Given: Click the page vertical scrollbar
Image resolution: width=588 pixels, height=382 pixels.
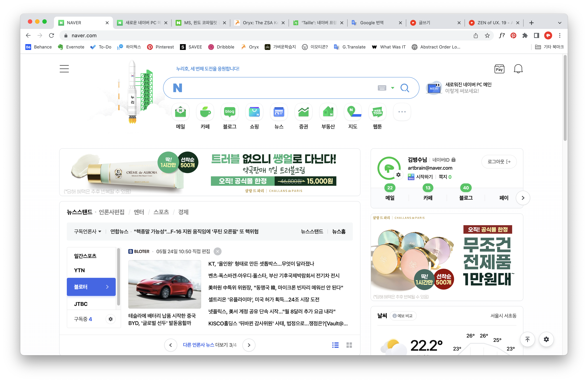Looking at the screenshot, I should coord(565,99).
